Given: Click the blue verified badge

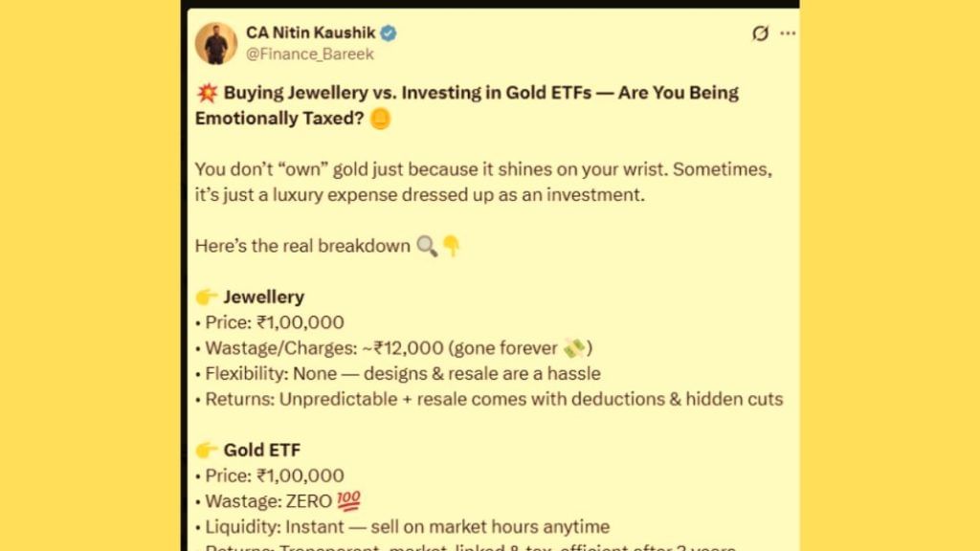Looking at the screenshot, I should [389, 33].
